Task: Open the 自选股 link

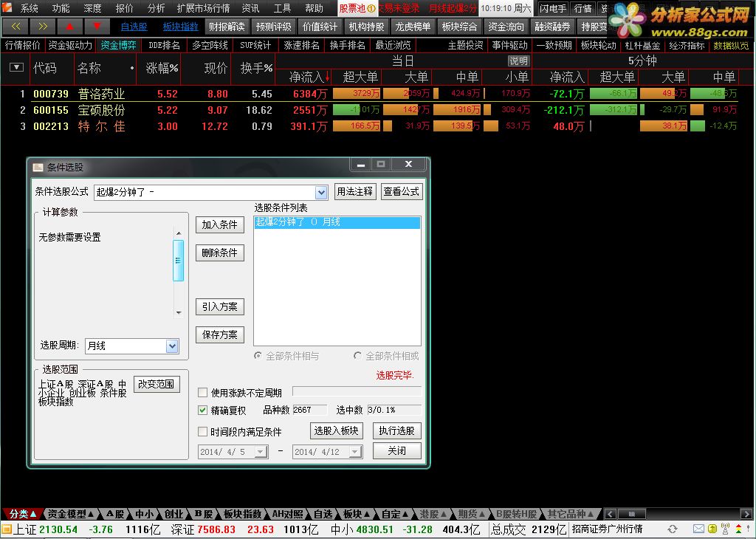Action: pos(134,27)
